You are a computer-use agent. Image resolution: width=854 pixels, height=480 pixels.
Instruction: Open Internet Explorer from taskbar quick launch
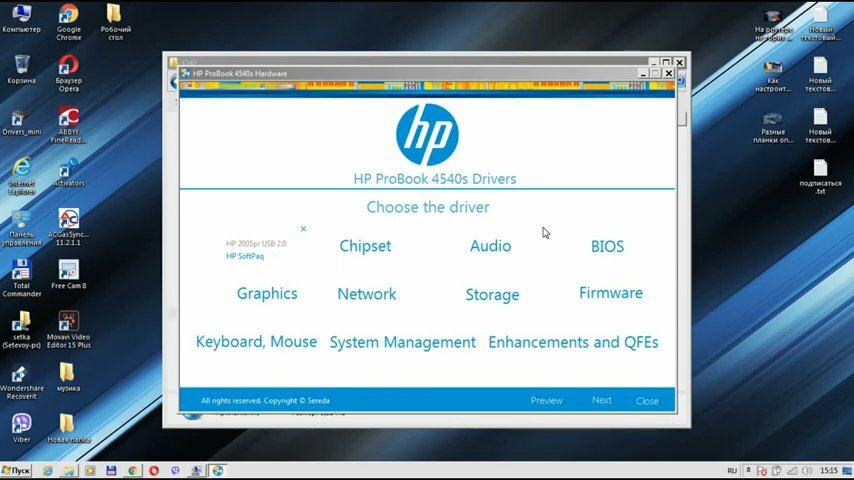[x=48, y=471]
